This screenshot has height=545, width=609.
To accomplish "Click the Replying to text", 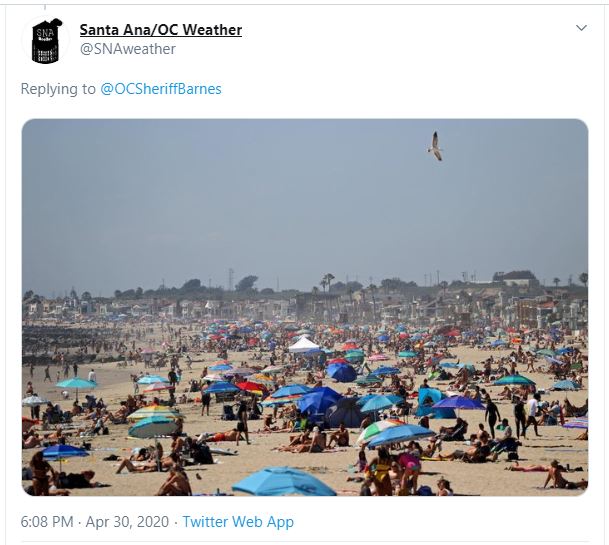I will (x=58, y=89).
